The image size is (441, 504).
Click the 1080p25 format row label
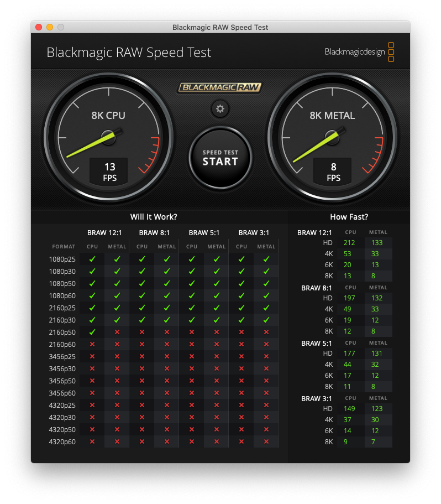pyautogui.click(x=62, y=259)
